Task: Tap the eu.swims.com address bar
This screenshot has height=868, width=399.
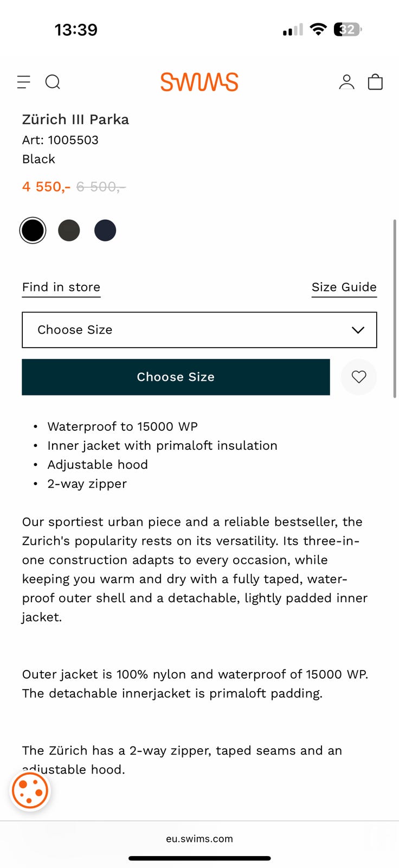Action: 199,839
